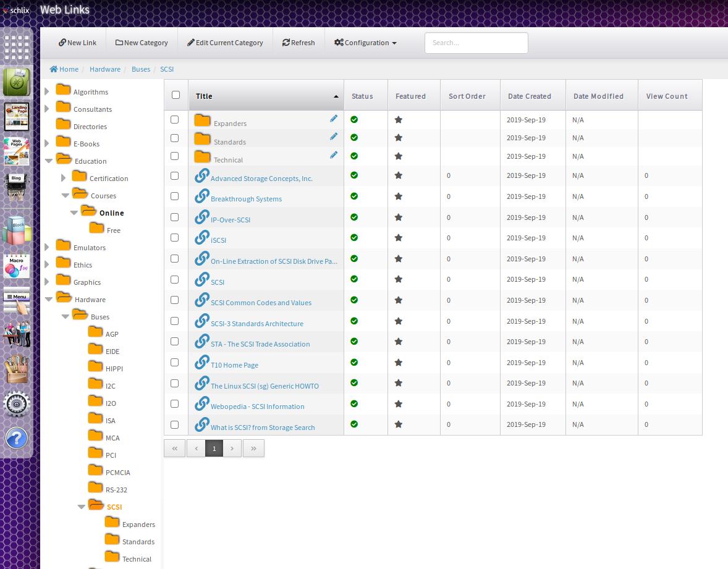Open the Tools toolbox icon in sidebar
This screenshot has width=728, height=569.
pyautogui.click(x=17, y=369)
